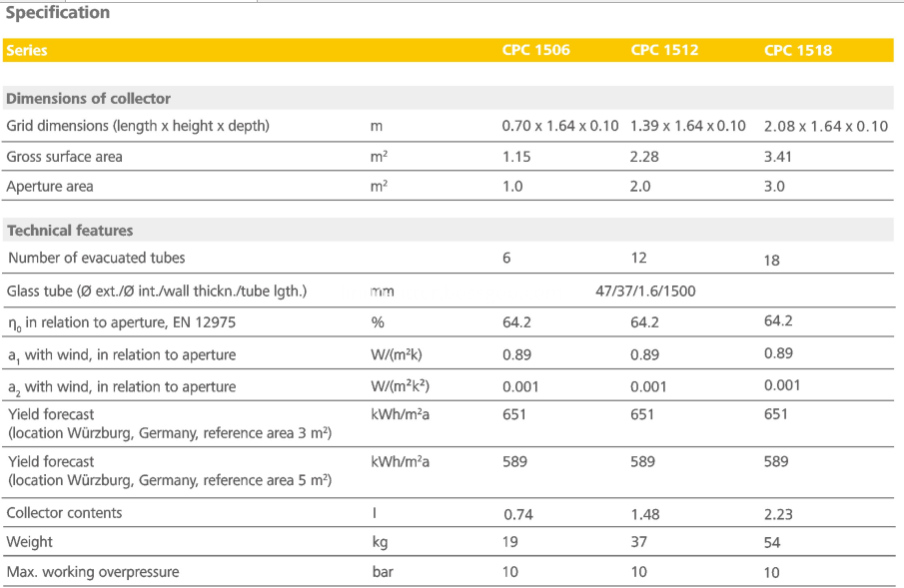Viewport: 904px width, 588px height.
Task: Select the 'kg' unit in Weight row
Action: [x=380, y=542]
